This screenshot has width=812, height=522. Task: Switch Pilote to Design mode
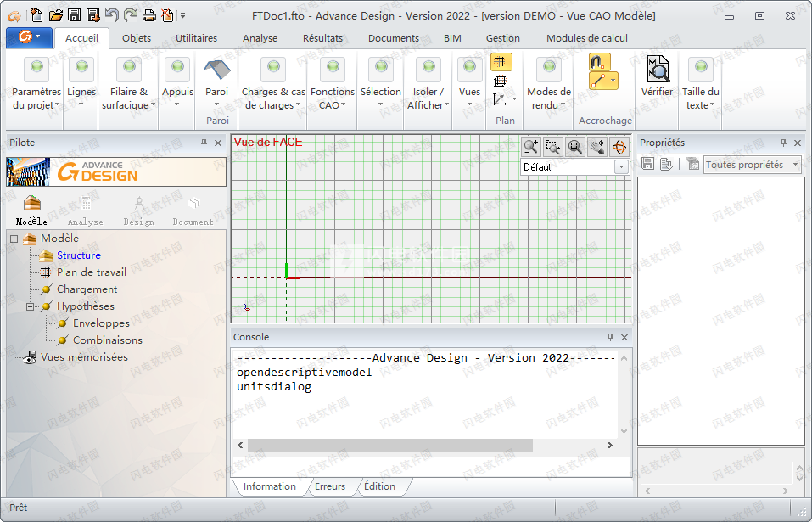pyautogui.click(x=139, y=210)
